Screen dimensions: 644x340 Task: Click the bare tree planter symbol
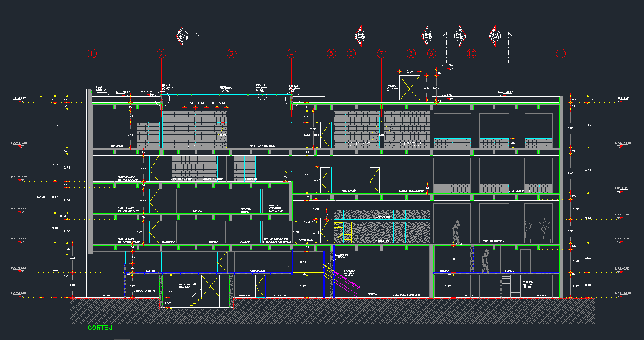pyautogui.click(x=544, y=230)
